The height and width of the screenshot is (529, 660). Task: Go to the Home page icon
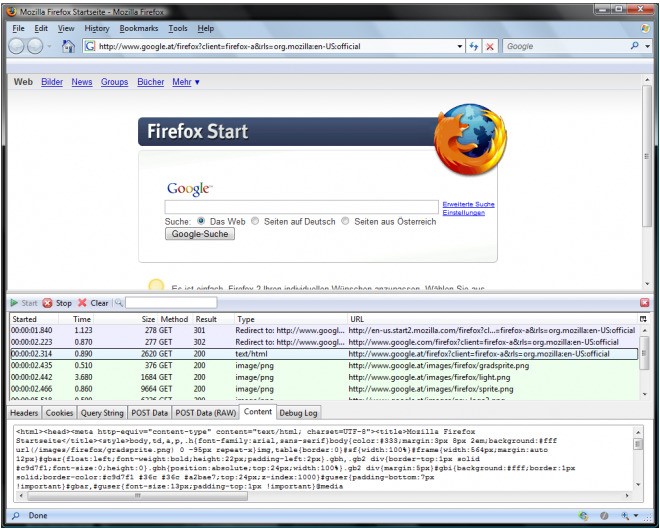click(67, 46)
